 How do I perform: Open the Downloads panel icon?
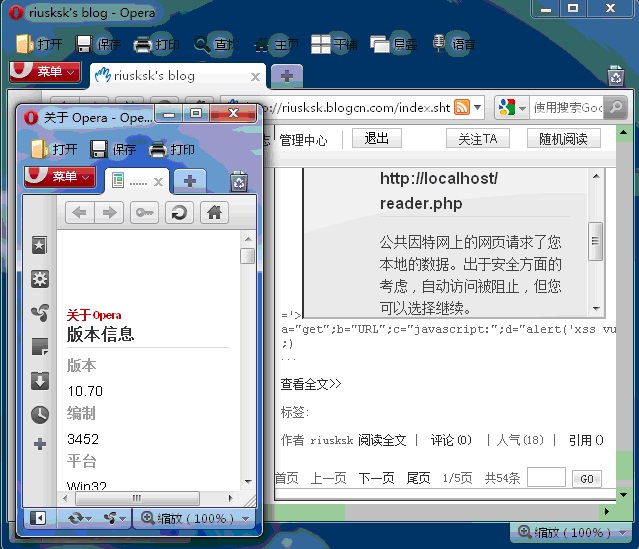[x=40, y=381]
